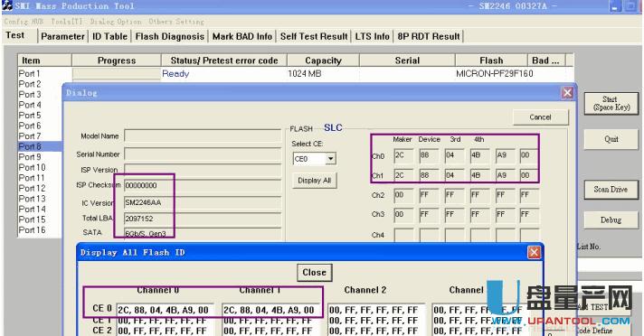Select Port 4 in the list
Screen dimensions: 644x336
(30, 105)
